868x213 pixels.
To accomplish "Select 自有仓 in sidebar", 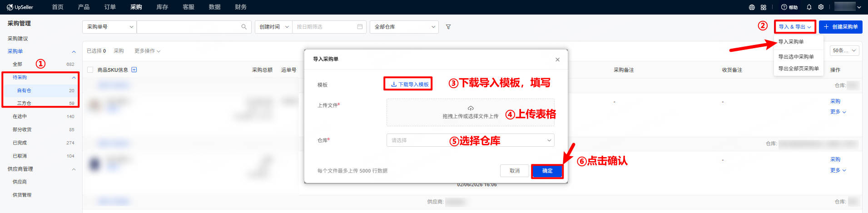I will point(24,90).
